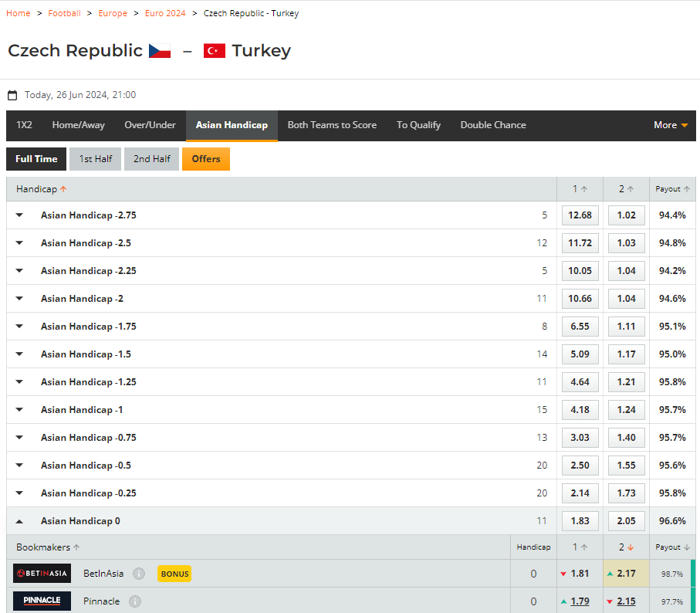The width and height of the screenshot is (700, 613).
Task: Select the Asian Handicap tab
Action: coord(232,126)
